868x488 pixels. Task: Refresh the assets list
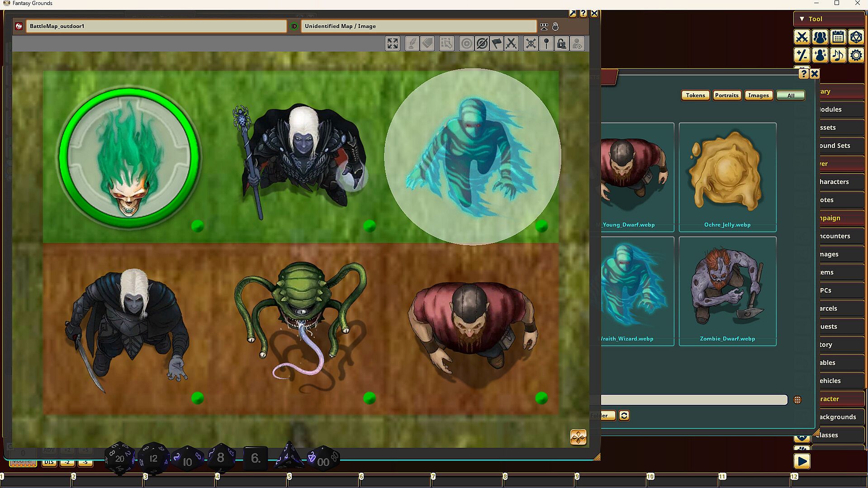[x=624, y=416]
